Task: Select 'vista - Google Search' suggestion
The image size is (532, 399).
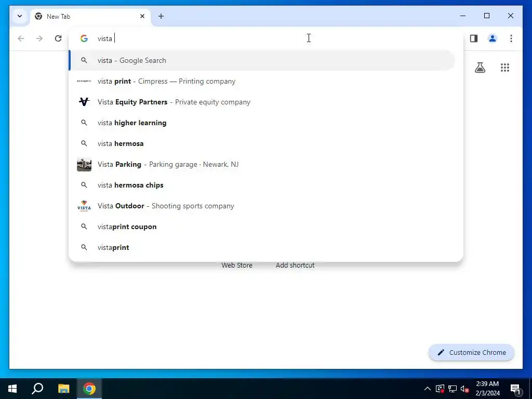Action: [262, 60]
